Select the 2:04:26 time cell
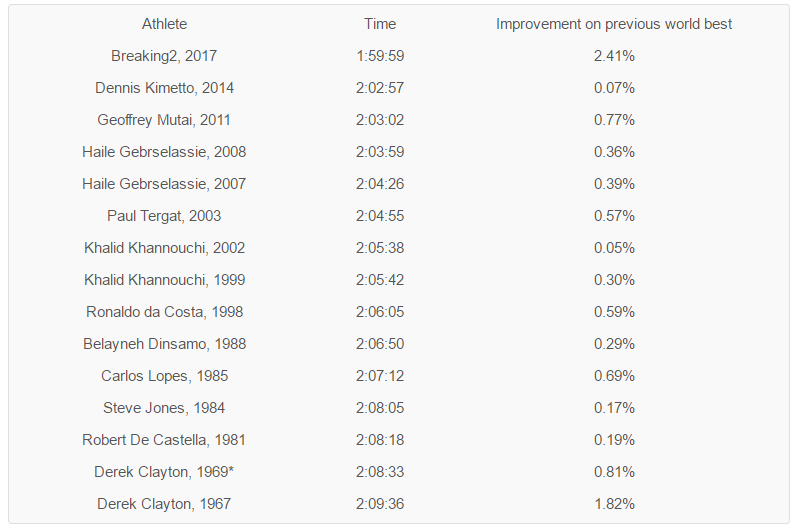The image size is (801, 531). click(380, 184)
